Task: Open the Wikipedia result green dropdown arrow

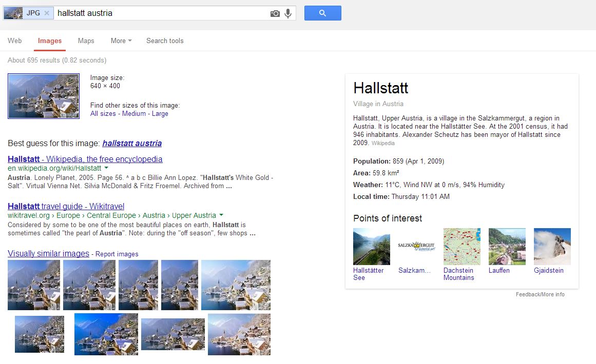Action: tap(106, 168)
